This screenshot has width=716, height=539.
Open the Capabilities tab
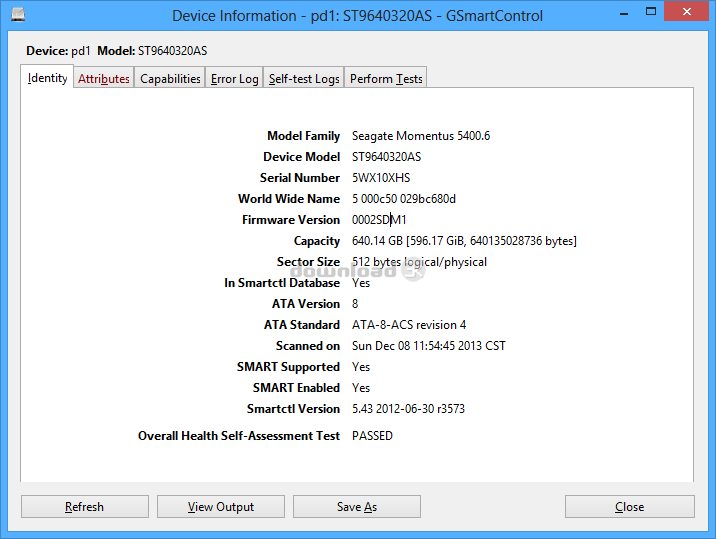(170, 79)
